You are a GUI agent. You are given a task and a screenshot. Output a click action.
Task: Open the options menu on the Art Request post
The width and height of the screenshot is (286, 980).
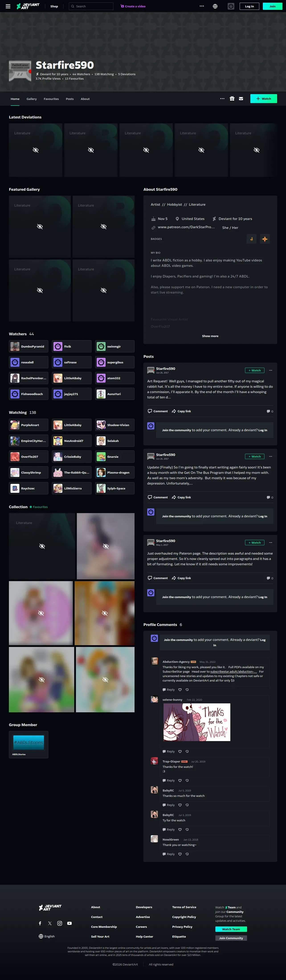[x=270, y=370]
